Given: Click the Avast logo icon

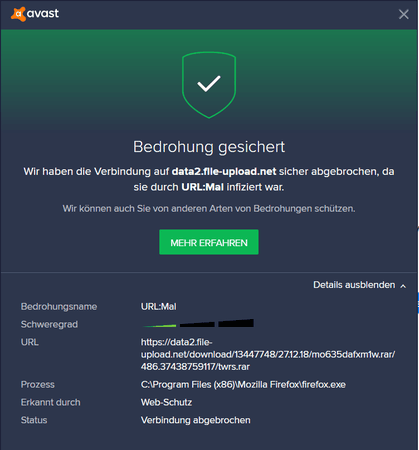Looking at the screenshot, I should 18,14.
